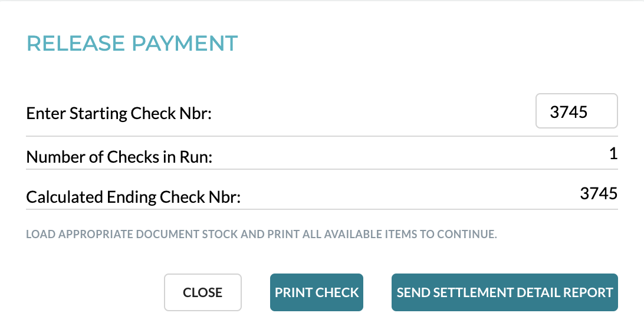Click the checks in run count
The width and height of the screenshot is (644, 336).
point(613,154)
